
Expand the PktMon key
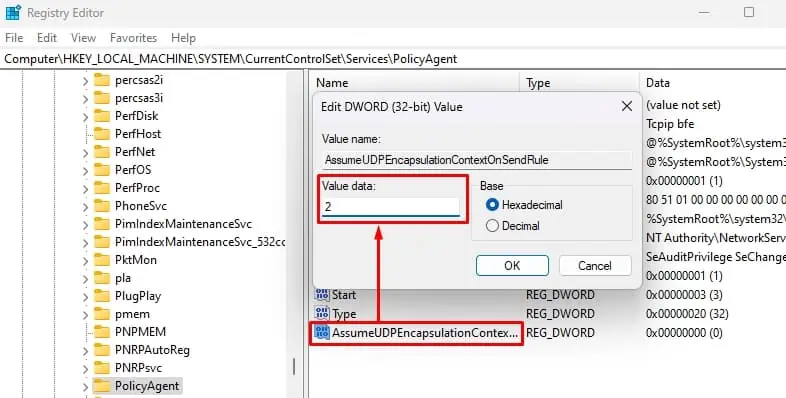[x=86, y=261]
